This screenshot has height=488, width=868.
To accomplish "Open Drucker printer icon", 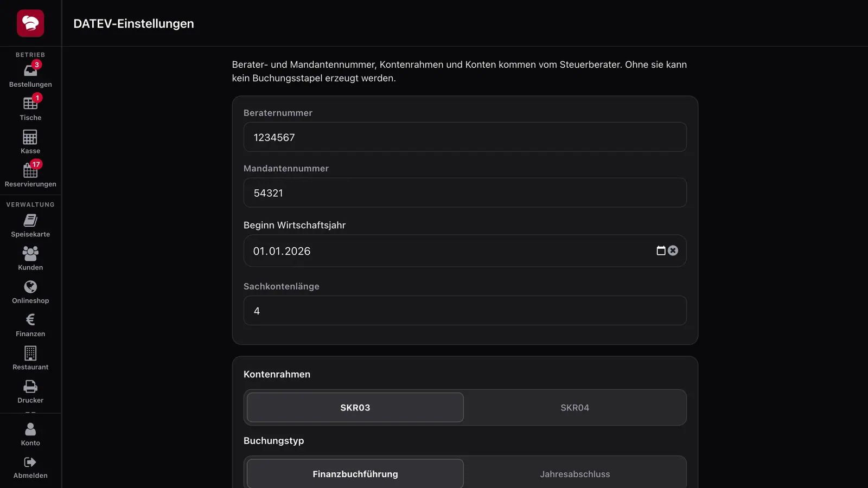I will 30,387.
